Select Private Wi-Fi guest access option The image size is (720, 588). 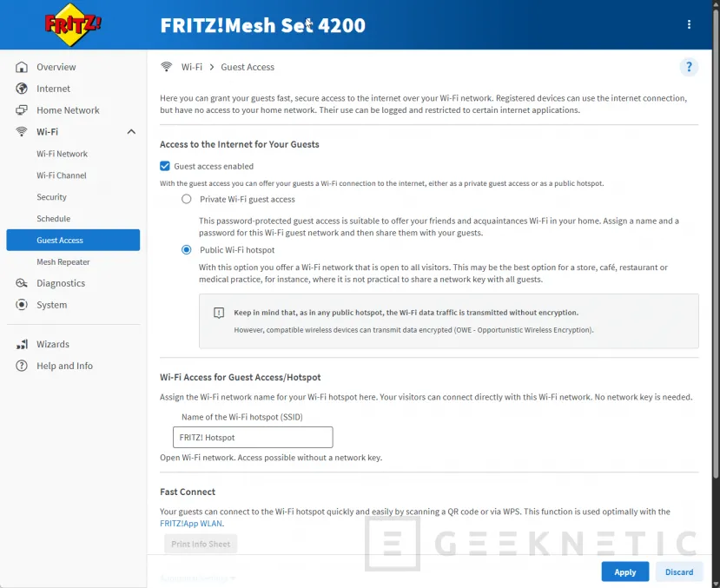[186, 199]
